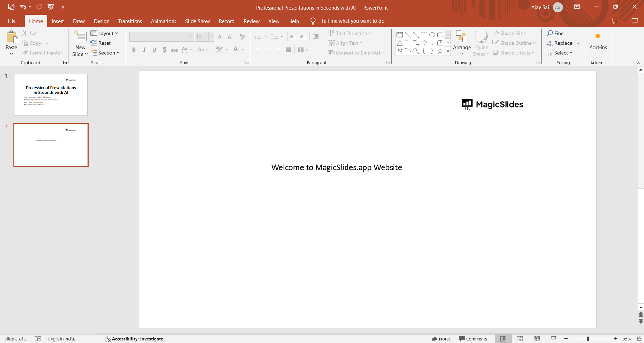Click the Paste clipboard icon

click(12, 37)
